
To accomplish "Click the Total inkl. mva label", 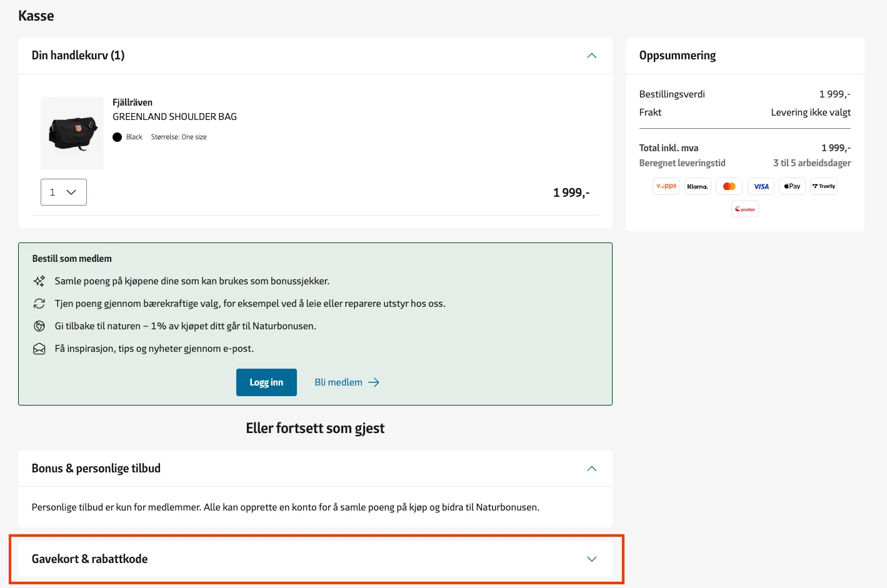I will 669,148.
